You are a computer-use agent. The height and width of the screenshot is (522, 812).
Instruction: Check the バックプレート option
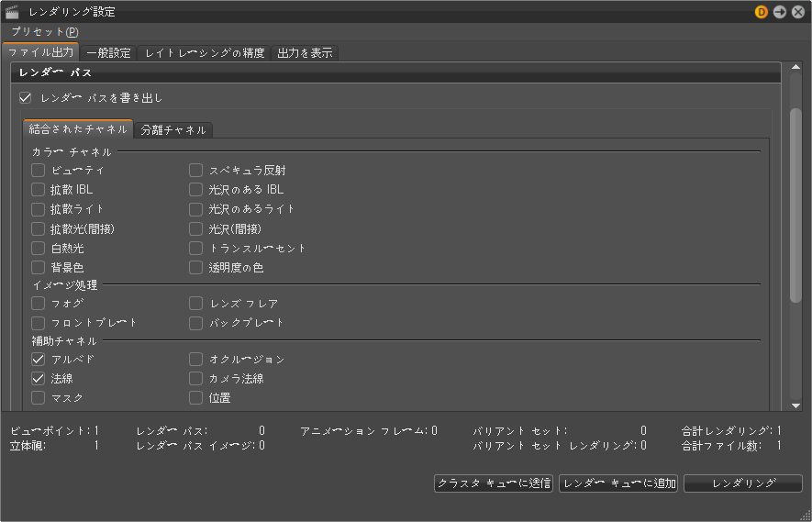pos(195,323)
